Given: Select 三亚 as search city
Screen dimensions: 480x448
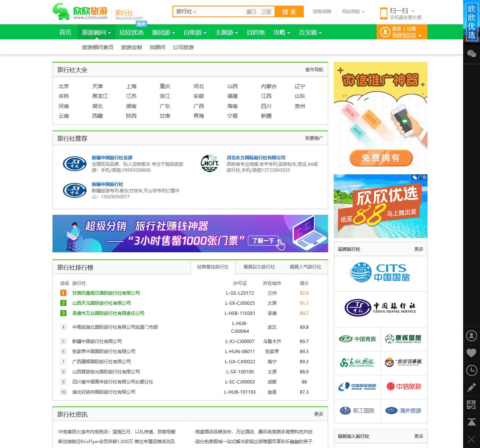Looking at the screenshot, I should click(x=266, y=12).
